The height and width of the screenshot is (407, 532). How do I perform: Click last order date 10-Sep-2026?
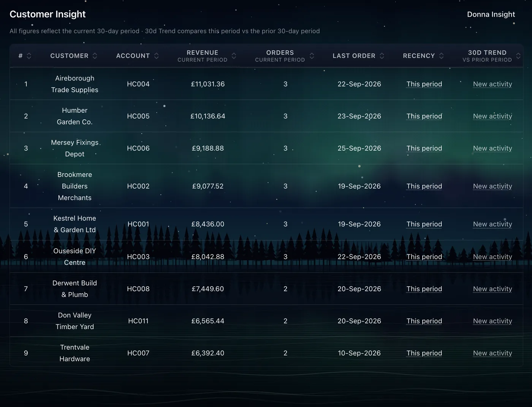click(359, 353)
